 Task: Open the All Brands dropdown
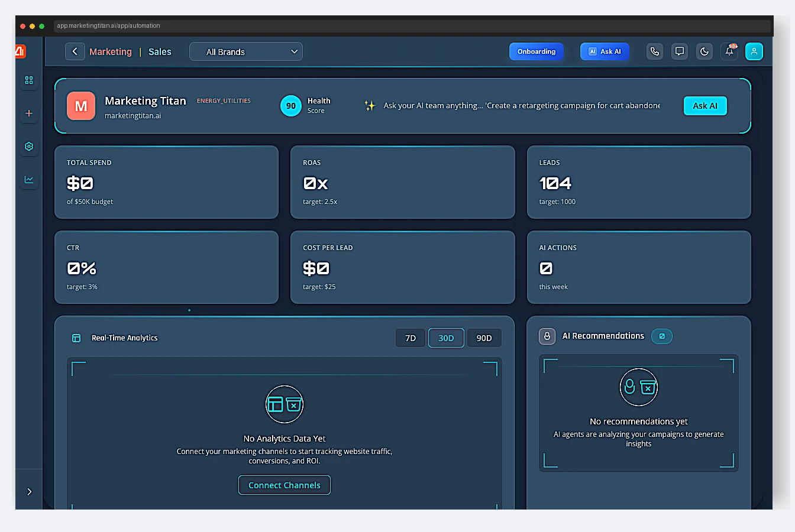pyautogui.click(x=246, y=51)
